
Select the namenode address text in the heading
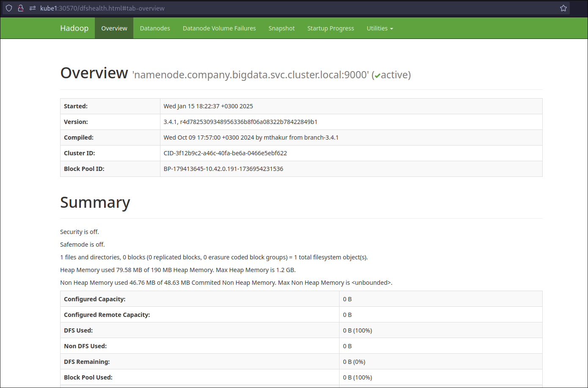[x=251, y=75]
